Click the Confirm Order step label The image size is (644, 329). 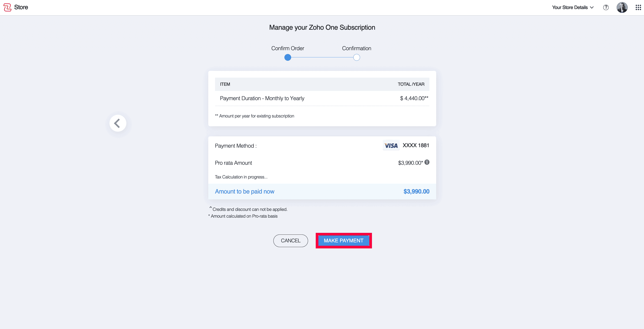click(x=288, y=48)
